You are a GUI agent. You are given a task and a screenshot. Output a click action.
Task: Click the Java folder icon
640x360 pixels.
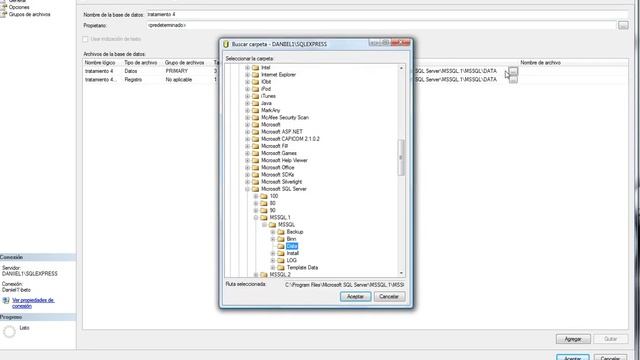pyautogui.click(x=256, y=103)
